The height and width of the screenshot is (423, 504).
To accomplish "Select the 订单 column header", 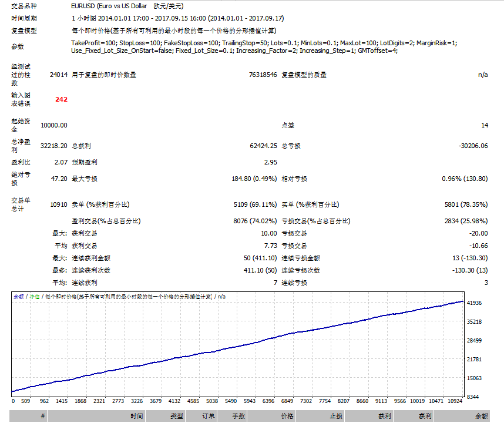I will [209, 416].
